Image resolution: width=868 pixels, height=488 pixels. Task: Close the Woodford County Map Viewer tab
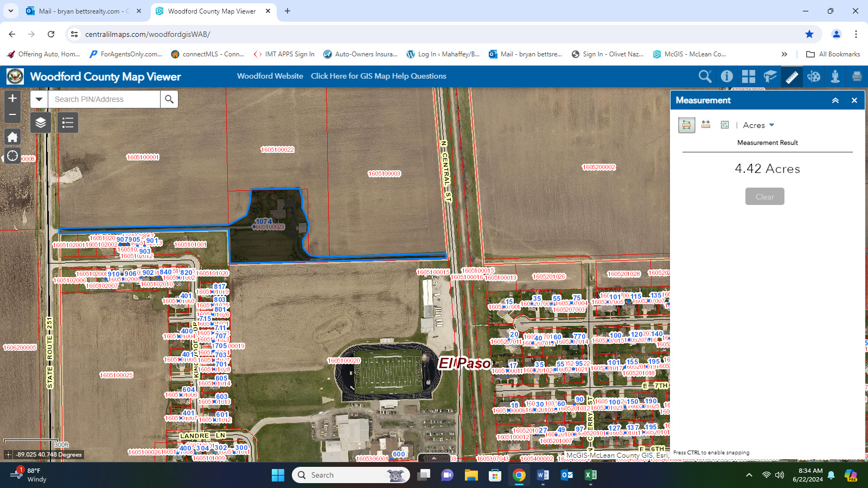coord(268,11)
